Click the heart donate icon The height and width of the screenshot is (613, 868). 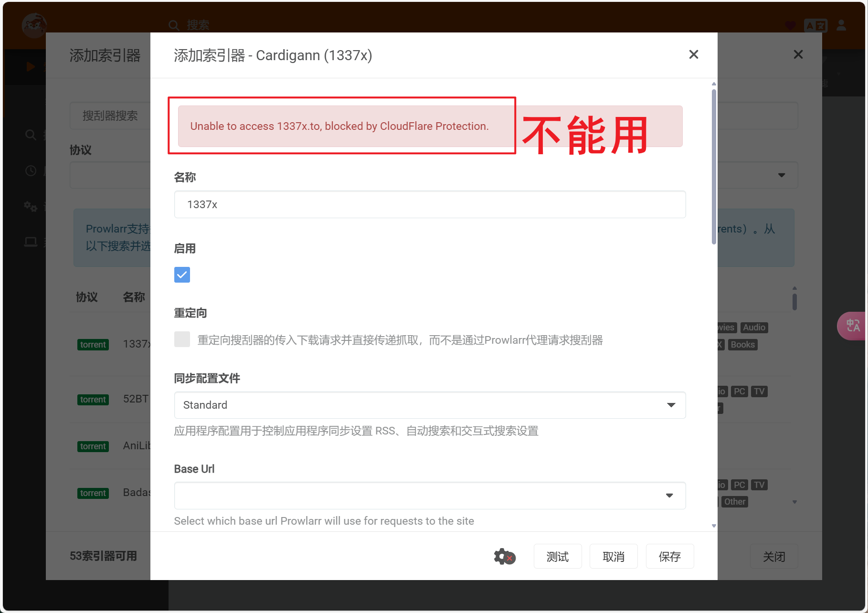coord(791,25)
